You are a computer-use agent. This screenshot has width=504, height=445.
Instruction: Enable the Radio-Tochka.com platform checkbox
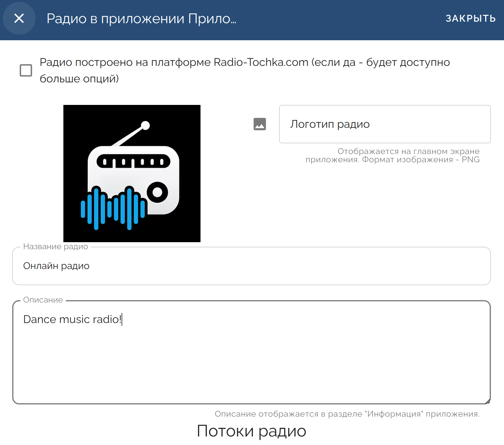[x=26, y=70]
